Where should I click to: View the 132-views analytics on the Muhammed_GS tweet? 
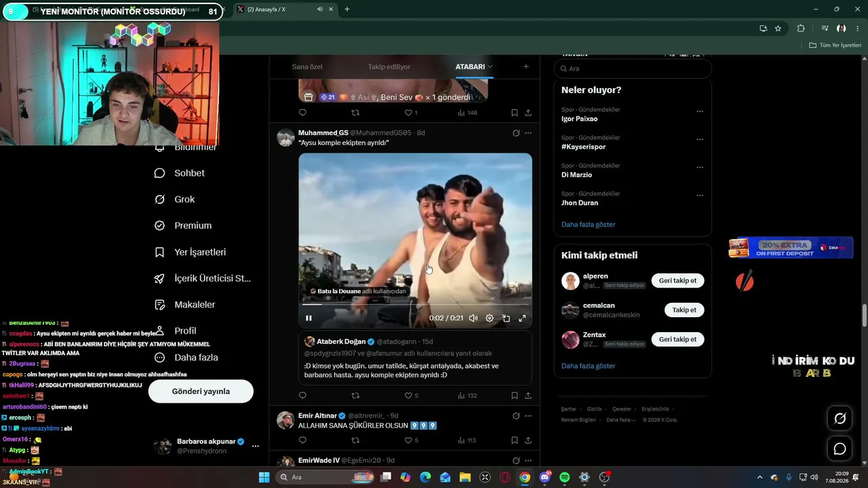click(x=467, y=396)
